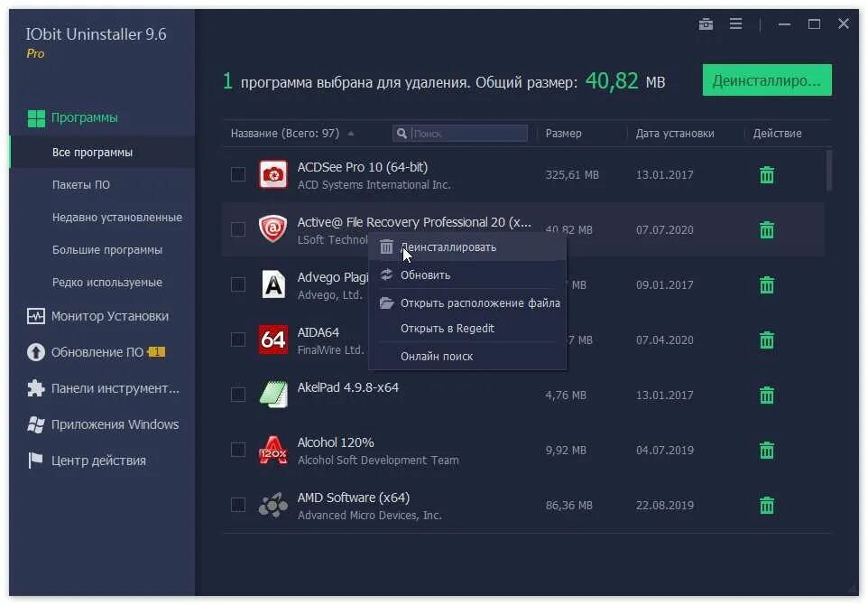868x605 pixels.
Task: Click the 325,61 MB size value
Action: pos(572,175)
